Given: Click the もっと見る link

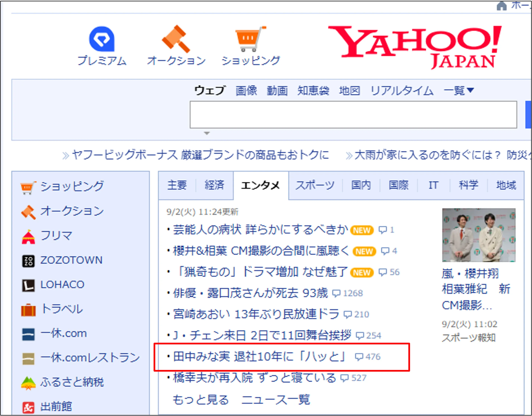Looking at the screenshot, I should point(201,400).
